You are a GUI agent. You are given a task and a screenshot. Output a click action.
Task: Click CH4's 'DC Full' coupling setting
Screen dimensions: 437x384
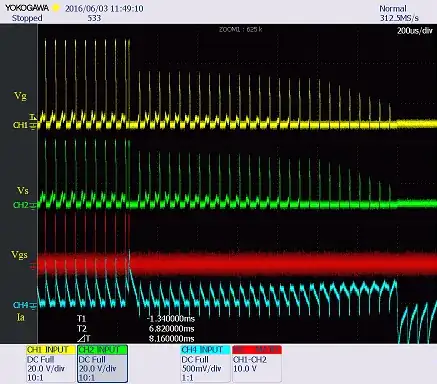pyautogui.click(x=195, y=360)
